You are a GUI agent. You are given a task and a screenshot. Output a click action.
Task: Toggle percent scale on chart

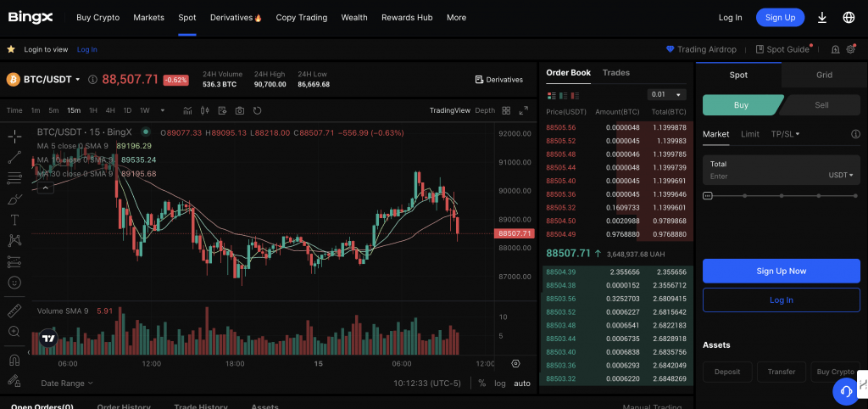click(481, 383)
